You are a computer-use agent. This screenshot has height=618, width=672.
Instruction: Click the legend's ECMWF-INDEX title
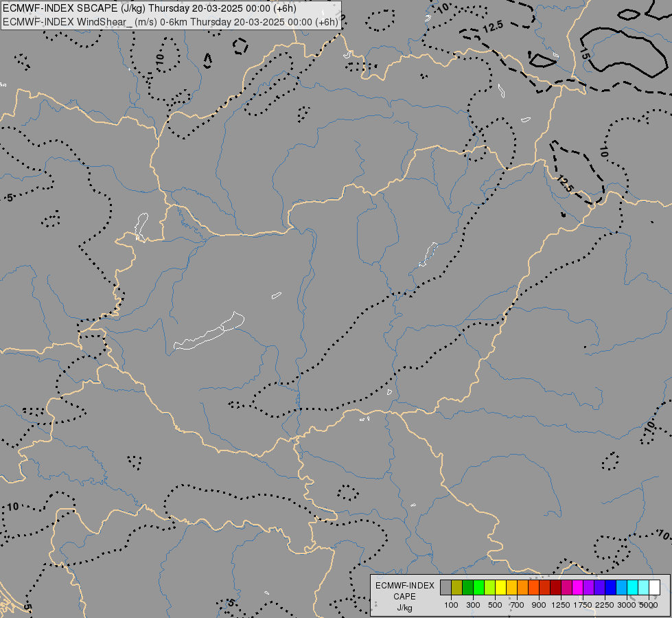pos(405,586)
